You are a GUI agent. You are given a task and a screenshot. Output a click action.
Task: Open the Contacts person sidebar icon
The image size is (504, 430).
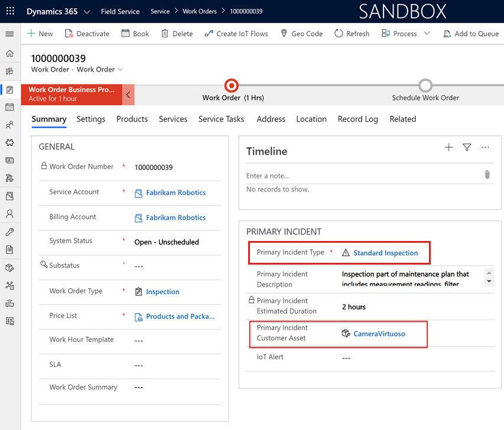(x=10, y=214)
